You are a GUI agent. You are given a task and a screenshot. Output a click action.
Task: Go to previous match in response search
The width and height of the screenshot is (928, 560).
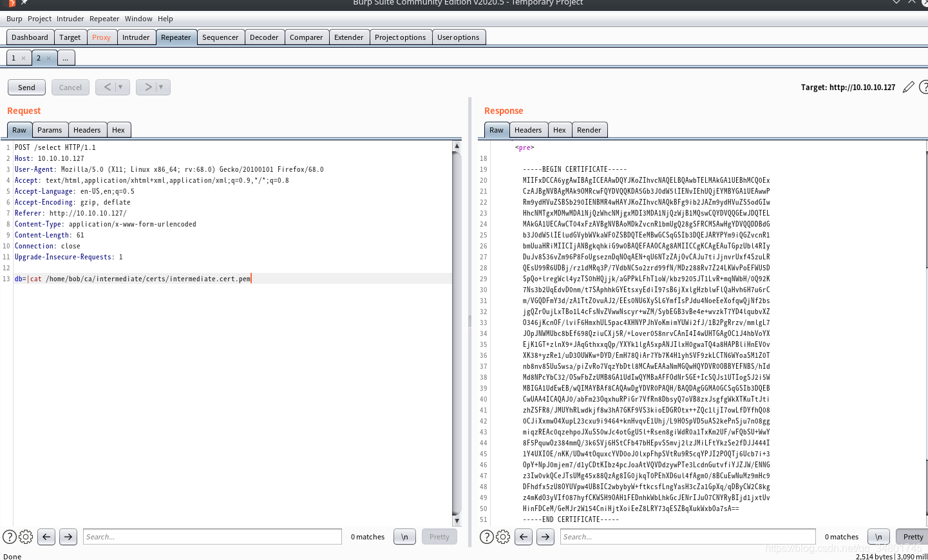524,537
